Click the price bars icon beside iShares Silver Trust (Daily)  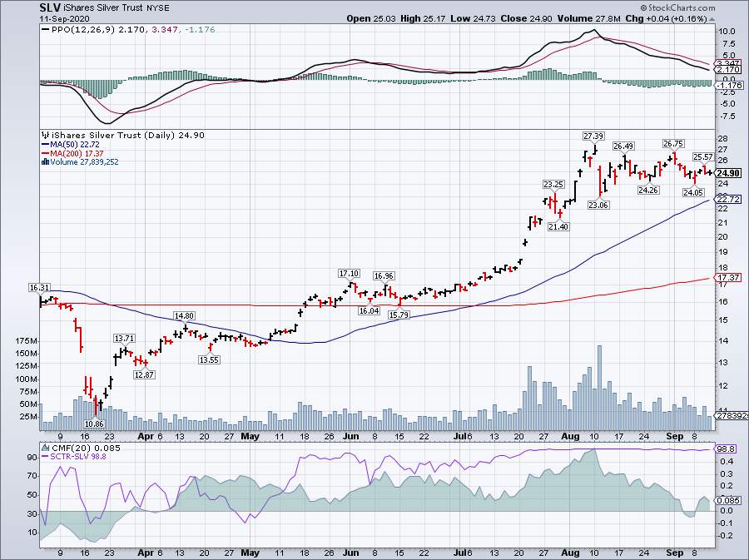click(x=46, y=135)
